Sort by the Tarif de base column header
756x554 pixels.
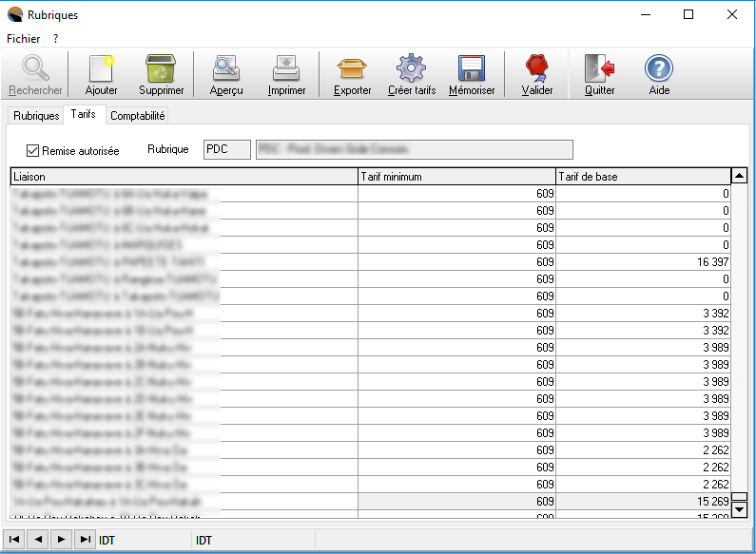(x=642, y=177)
